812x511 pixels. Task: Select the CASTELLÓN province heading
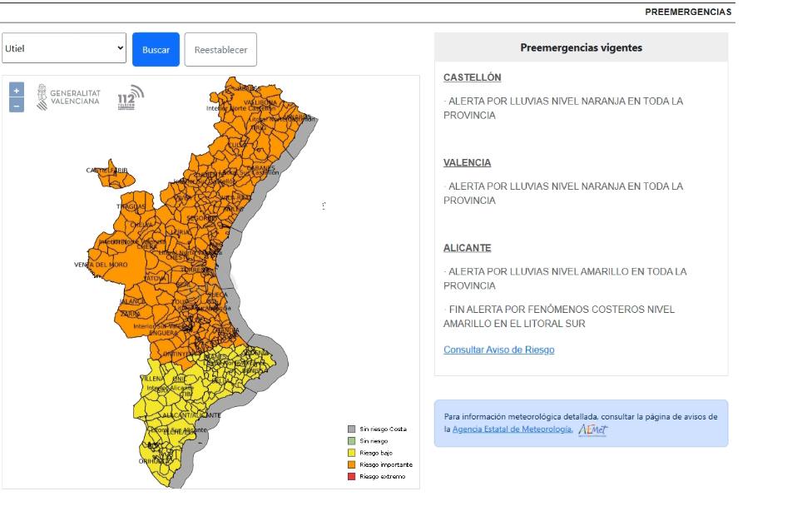(x=472, y=77)
